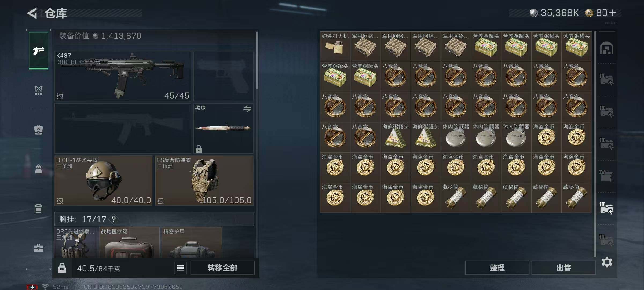The image size is (644, 290).
Task: Open the 胸挂 question mark help
Action: pyautogui.click(x=114, y=219)
